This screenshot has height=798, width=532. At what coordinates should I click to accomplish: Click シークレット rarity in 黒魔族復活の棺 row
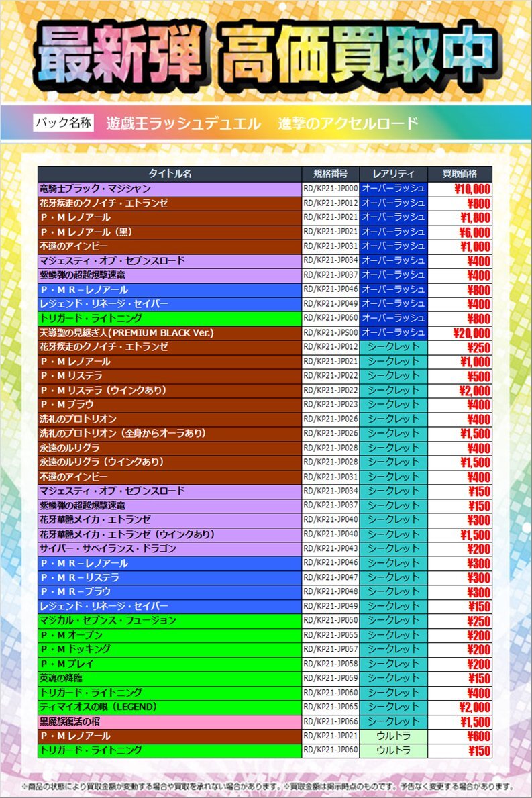pos(393,721)
